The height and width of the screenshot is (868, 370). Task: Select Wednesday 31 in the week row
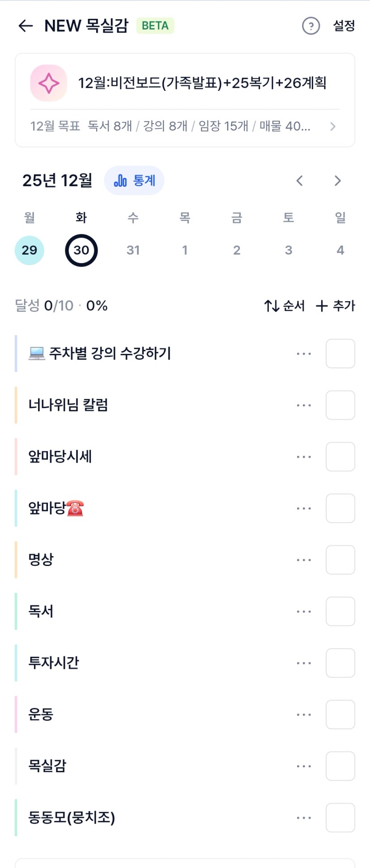(133, 250)
